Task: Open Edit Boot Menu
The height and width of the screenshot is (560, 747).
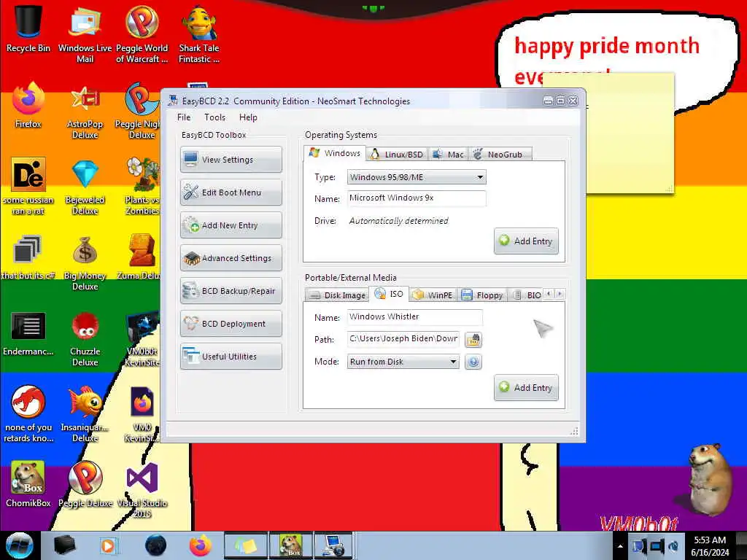Action: [231, 192]
